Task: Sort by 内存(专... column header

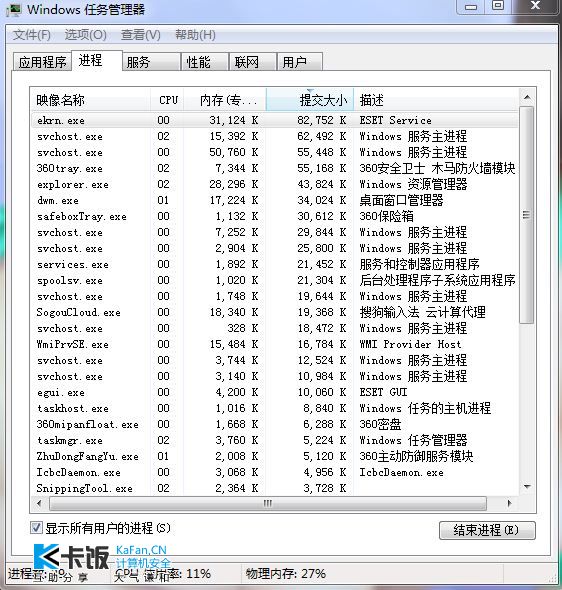Action: pyautogui.click(x=225, y=100)
